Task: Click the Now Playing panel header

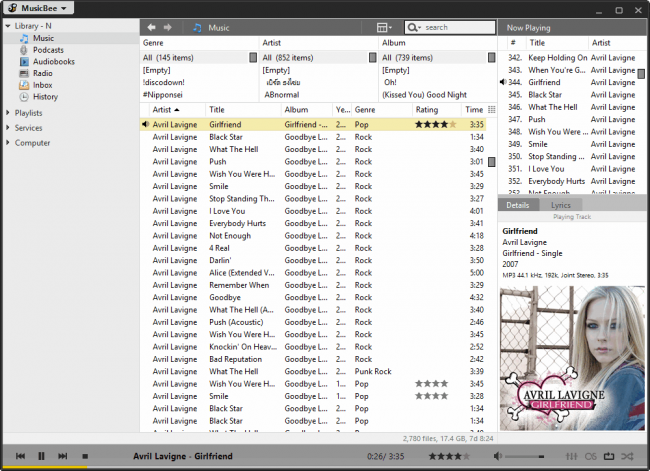Action: 572,28
